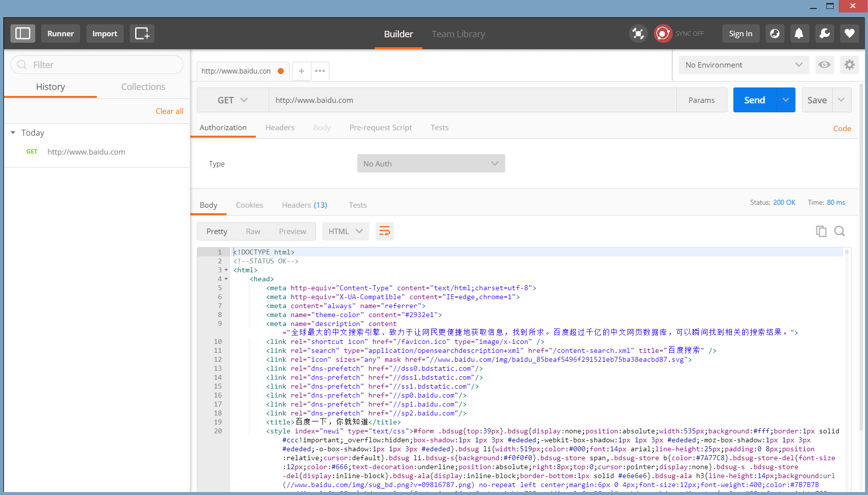Open the GET baidu.com history entry
This screenshot has width=868, height=495.
(x=97, y=152)
